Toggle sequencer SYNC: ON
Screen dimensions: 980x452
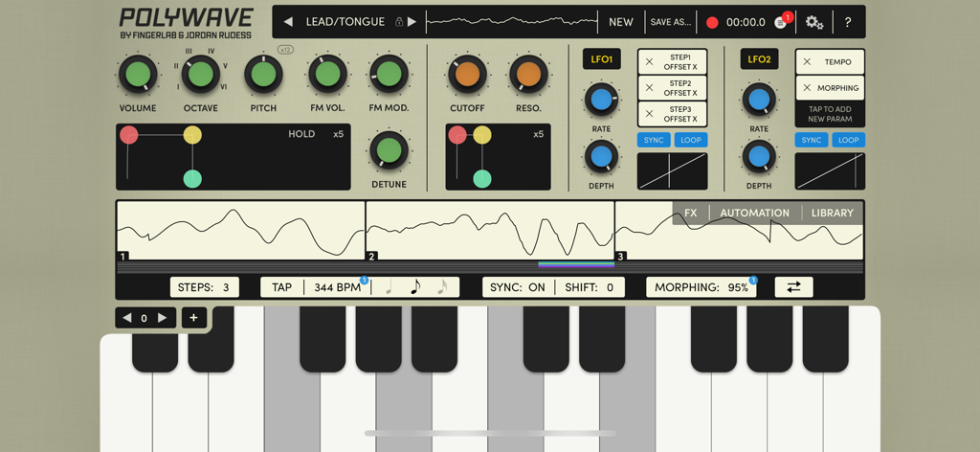pos(518,287)
